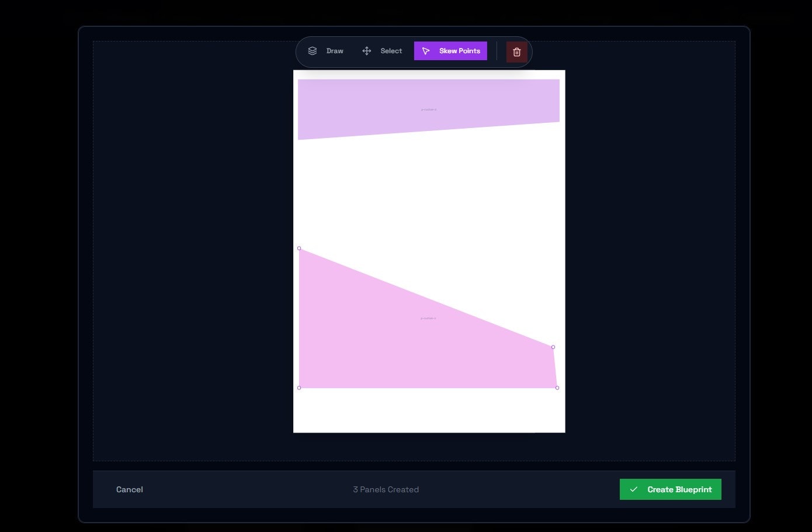The height and width of the screenshot is (532, 812).
Task: Click the Cancel button
Action: tap(130, 489)
